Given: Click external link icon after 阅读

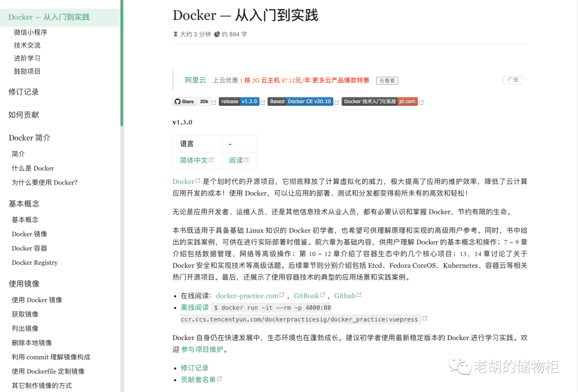Looking at the screenshot, I should tap(246, 159).
